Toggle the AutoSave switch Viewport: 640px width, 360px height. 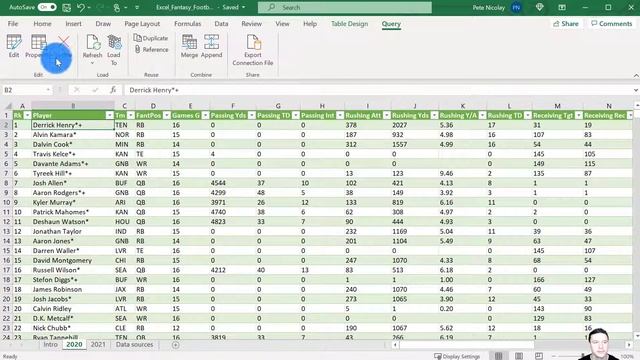(x=47, y=7)
